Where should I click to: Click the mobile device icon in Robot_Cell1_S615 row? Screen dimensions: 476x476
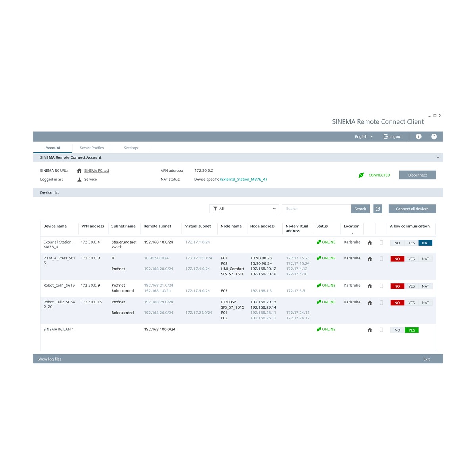pyautogui.click(x=381, y=286)
